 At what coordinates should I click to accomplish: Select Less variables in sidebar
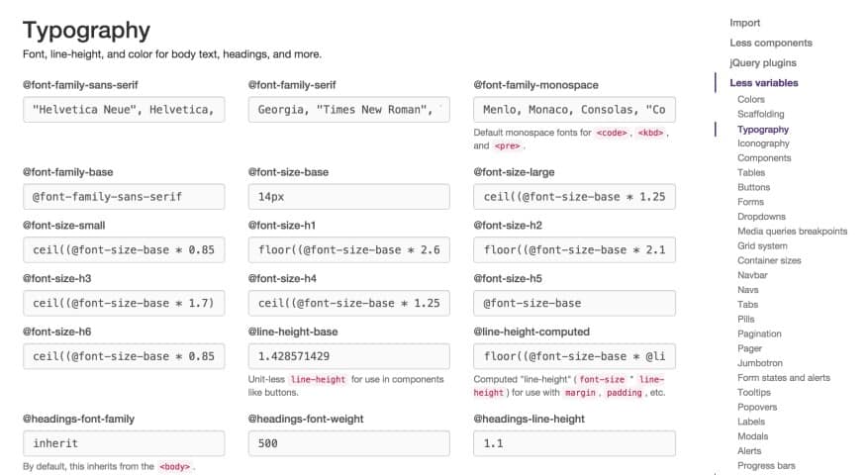point(764,83)
